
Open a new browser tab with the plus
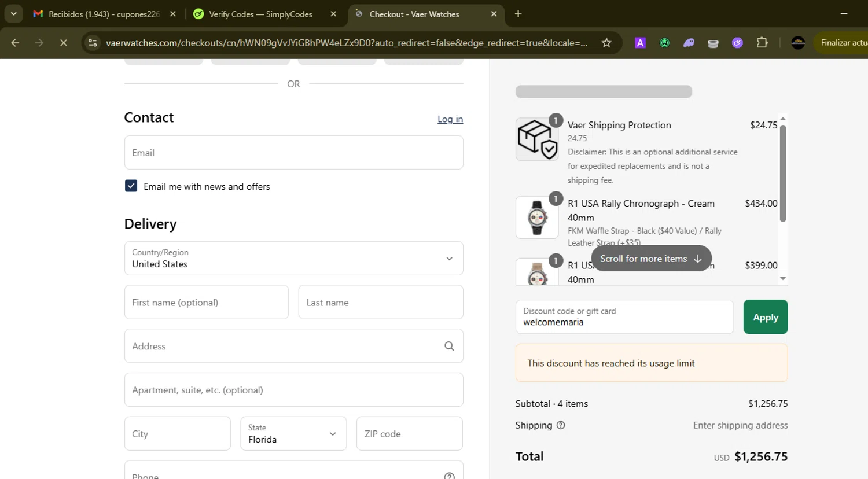pyautogui.click(x=518, y=14)
